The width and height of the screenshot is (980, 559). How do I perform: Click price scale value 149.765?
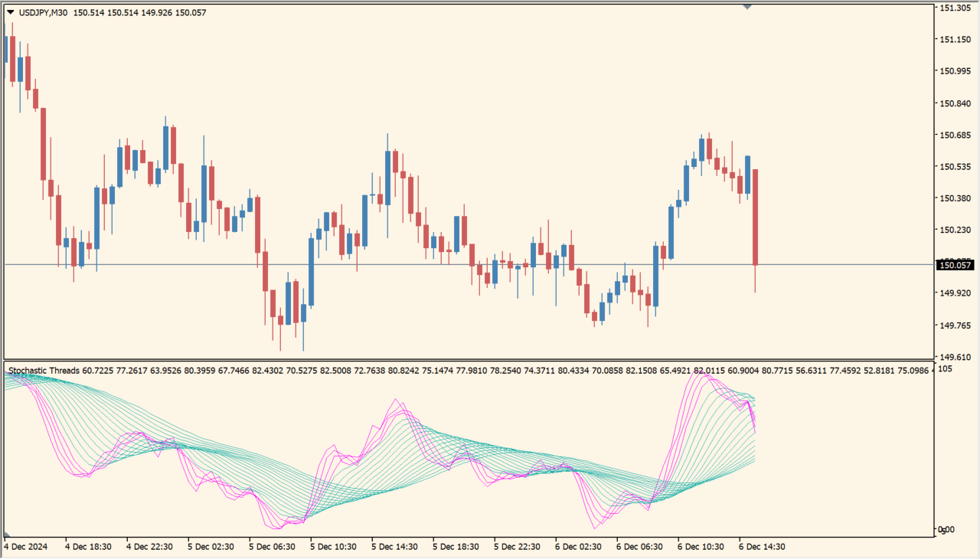click(x=954, y=325)
